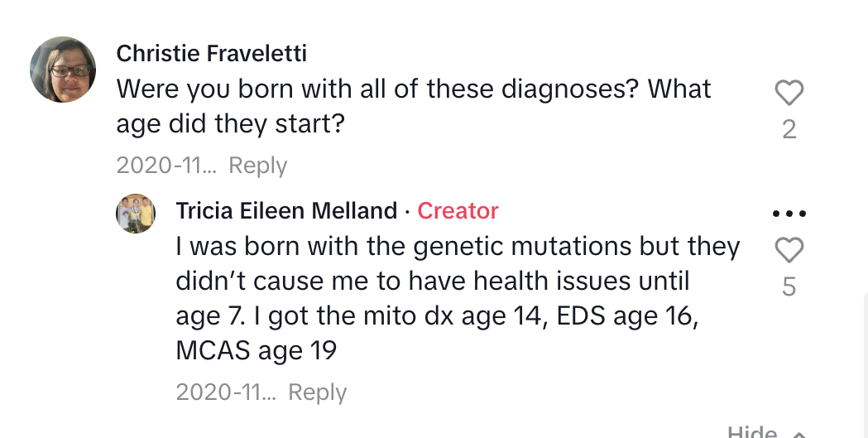Screen dimensions: 868x438
Task: Click the like count 2 on Christie's comment
Action: tap(789, 129)
